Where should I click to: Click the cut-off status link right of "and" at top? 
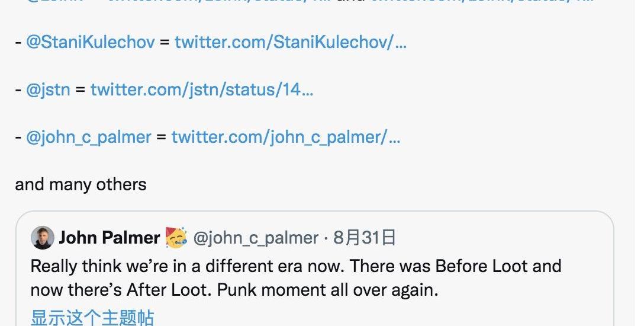pos(481,2)
